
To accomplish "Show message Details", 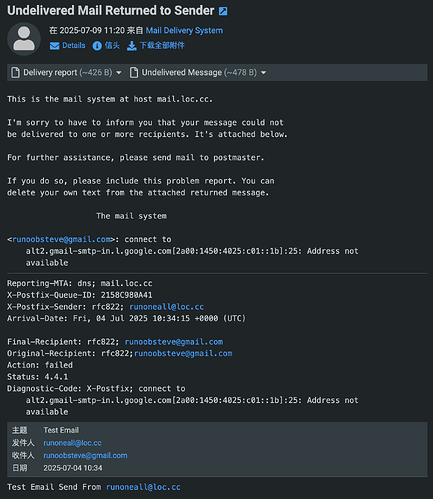I will tap(74, 45).
